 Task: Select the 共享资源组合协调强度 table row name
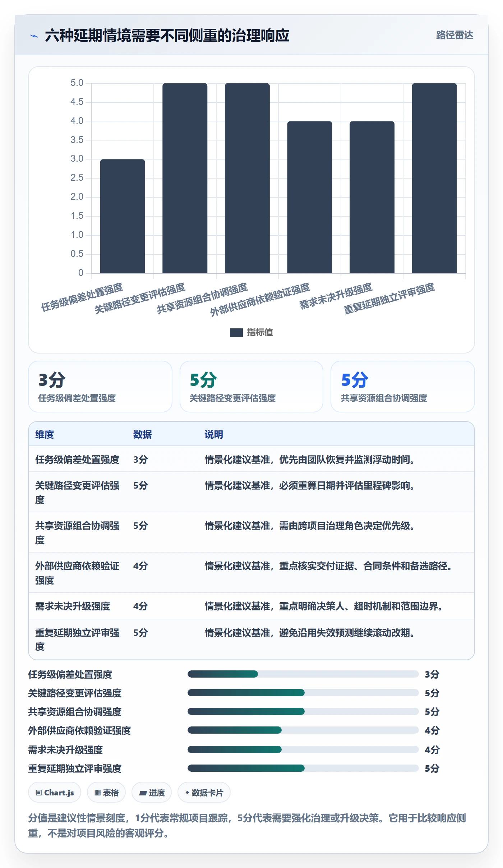77,533
